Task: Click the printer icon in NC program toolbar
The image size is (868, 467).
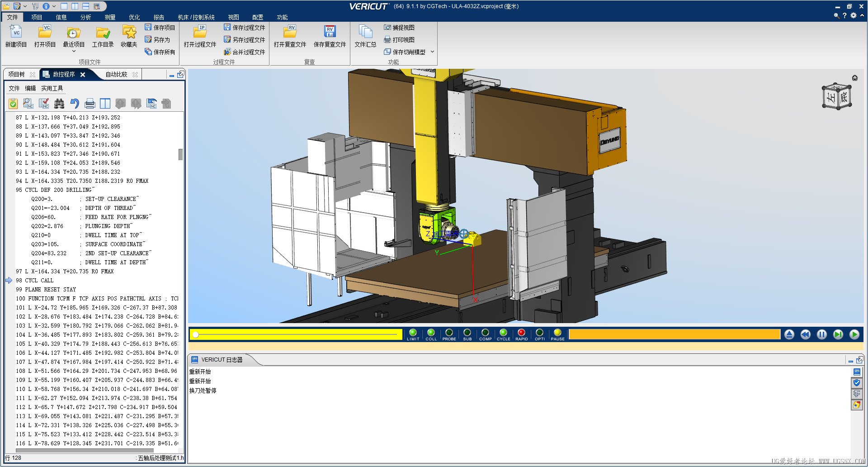Action: (x=90, y=104)
